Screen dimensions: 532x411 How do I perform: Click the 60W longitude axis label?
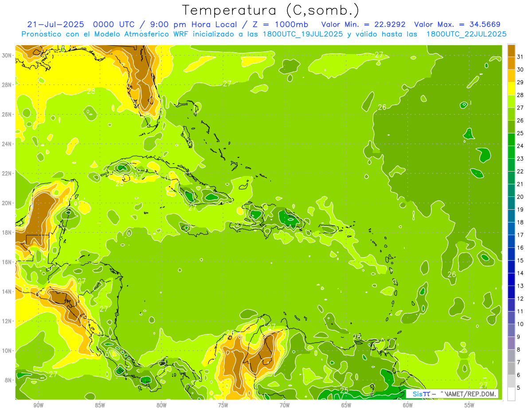pyautogui.click(x=408, y=405)
